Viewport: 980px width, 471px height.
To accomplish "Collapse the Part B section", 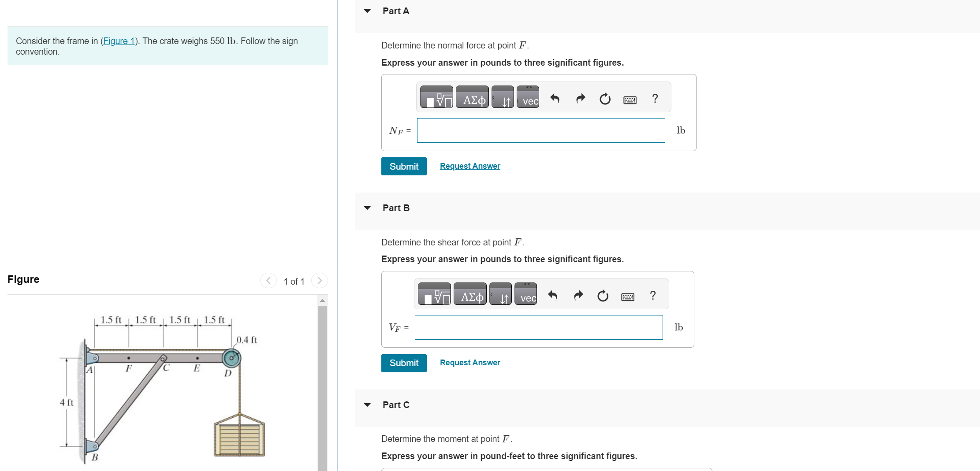I will coord(367,208).
